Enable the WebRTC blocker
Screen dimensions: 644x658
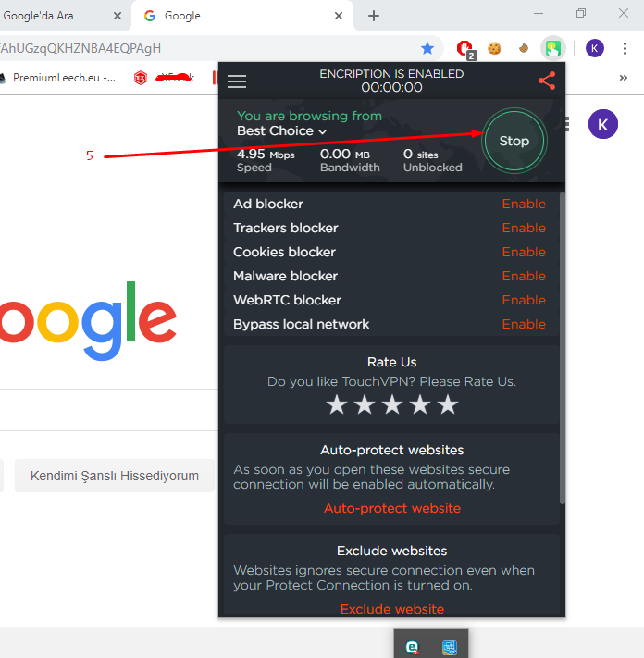click(524, 300)
